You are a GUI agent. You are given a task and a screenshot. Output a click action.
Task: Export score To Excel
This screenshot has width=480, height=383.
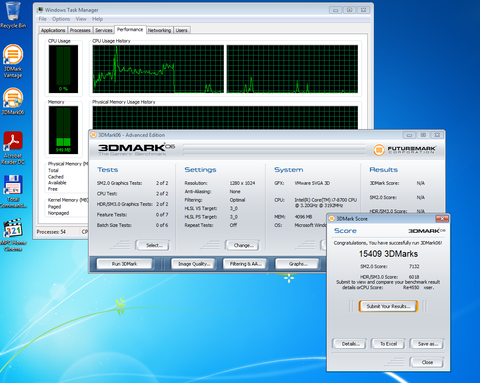click(x=388, y=344)
